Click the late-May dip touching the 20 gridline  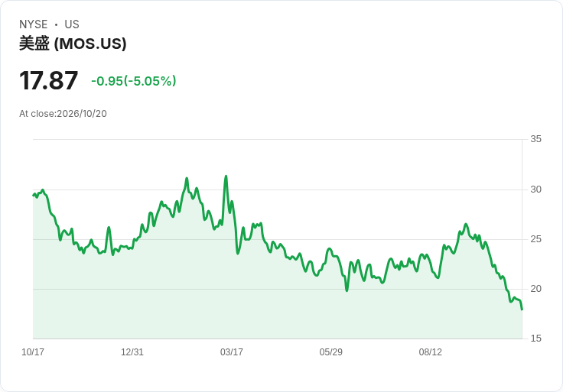tap(347, 290)
